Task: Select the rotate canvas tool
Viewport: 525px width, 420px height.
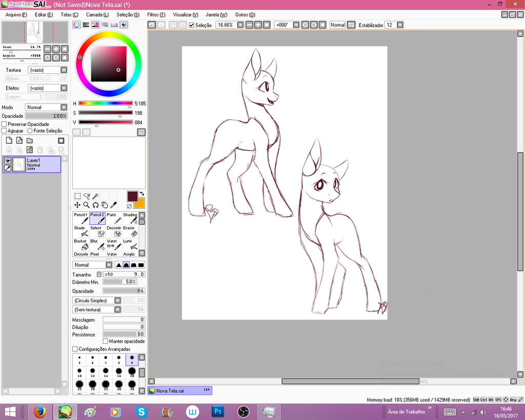Action: (x=95, y=205)
